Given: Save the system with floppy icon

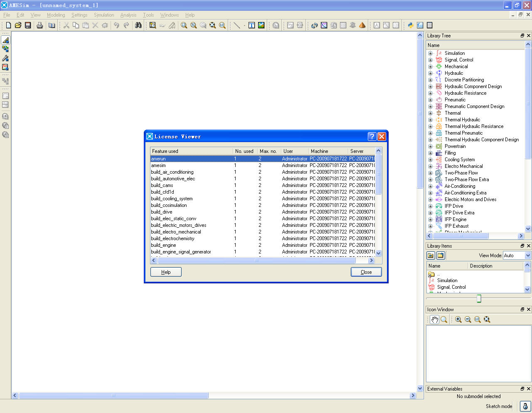Looking at the screenshot, I should [28, 25].
